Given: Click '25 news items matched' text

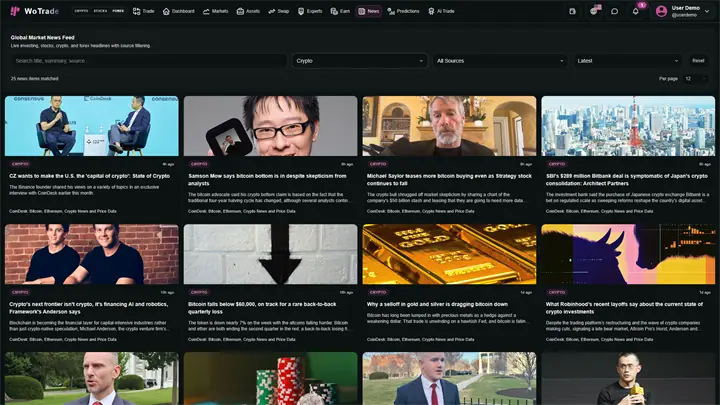Looking at the screenshot, I should [34, 79].
